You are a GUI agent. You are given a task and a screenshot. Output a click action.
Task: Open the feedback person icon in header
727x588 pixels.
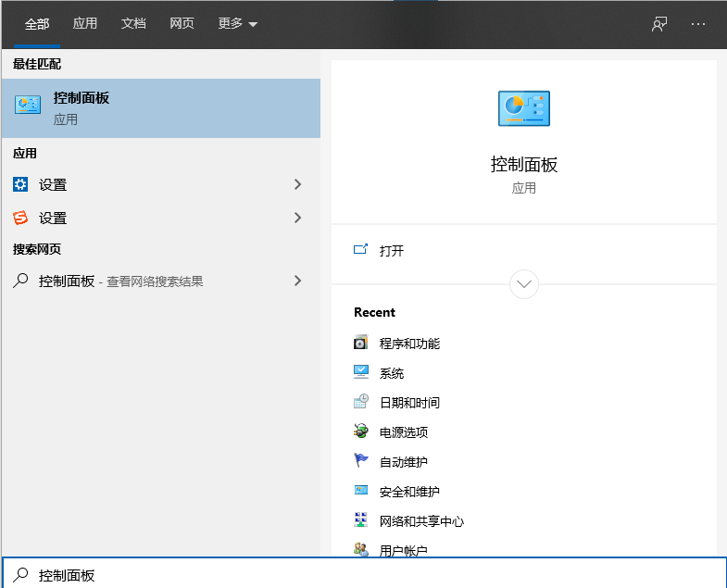point(658,24)
